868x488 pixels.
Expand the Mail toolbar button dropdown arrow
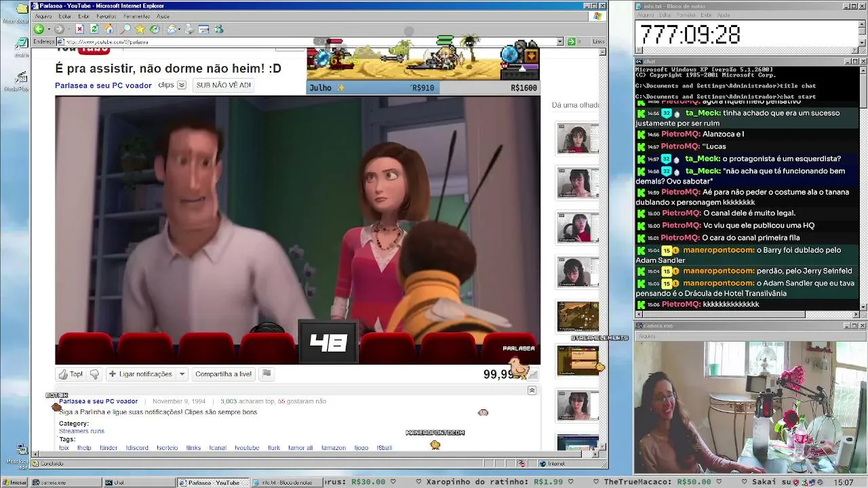(179, 29)
